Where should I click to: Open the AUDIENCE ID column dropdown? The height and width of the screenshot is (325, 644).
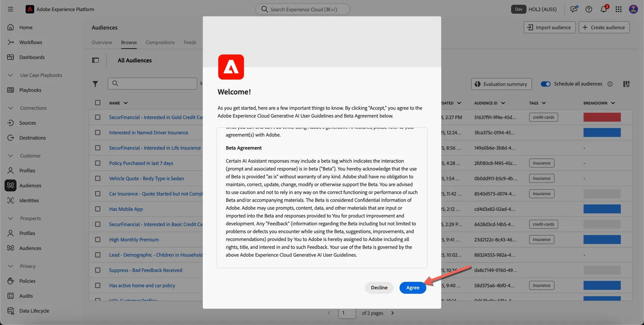pyautogui.click(x=503, y=103)
